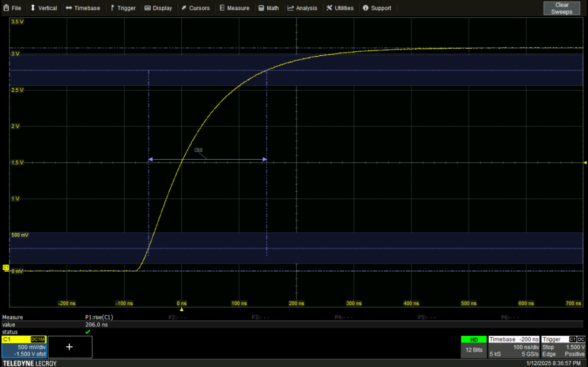588x367 pixels.
Task: Open the Utilities menu
Action: pyautogui.click(x=340, y=8)
